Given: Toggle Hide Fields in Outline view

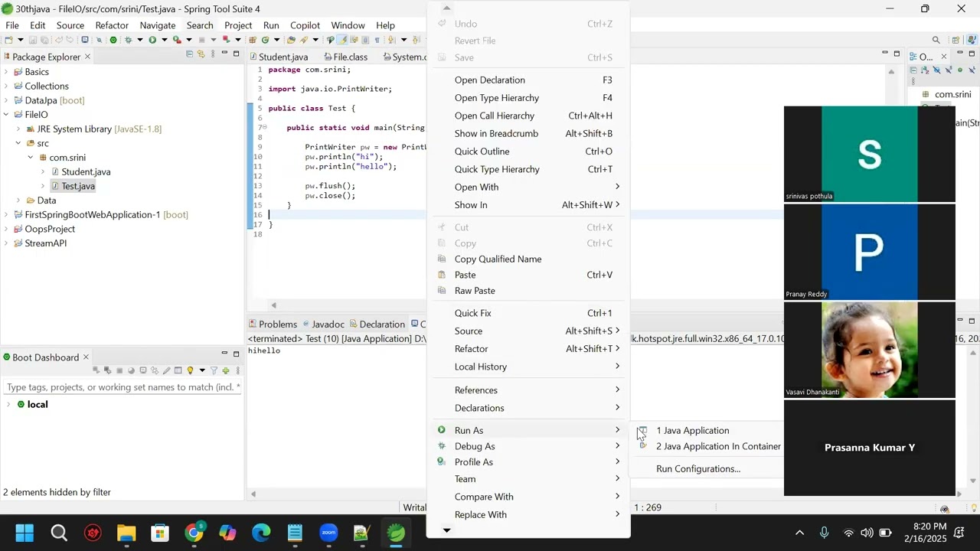Looking at the screenshot, I should point(936,70).
